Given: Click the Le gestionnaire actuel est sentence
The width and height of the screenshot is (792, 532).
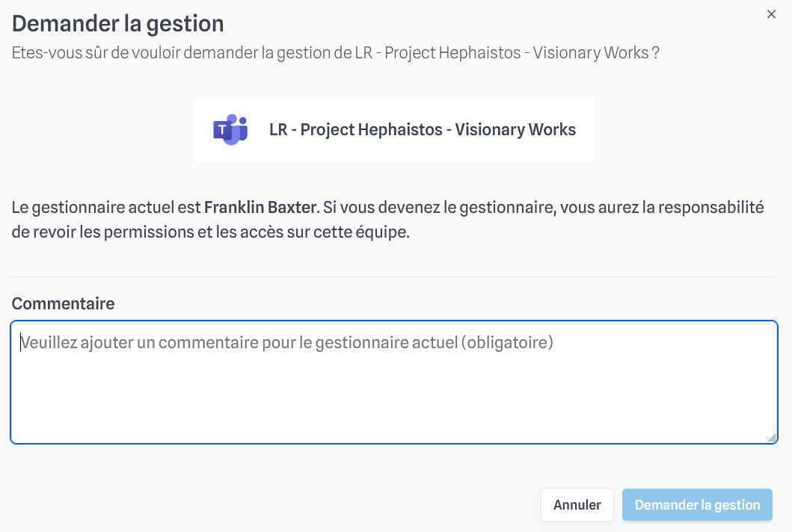Looking at the screenshot, I should pyautogui.click(x=387, y=208).
